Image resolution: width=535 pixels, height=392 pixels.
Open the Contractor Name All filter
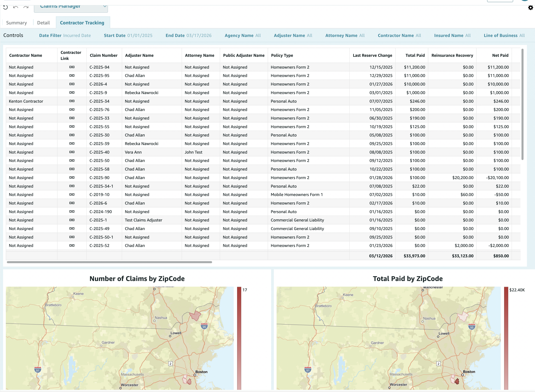click(x=399, y=35)
